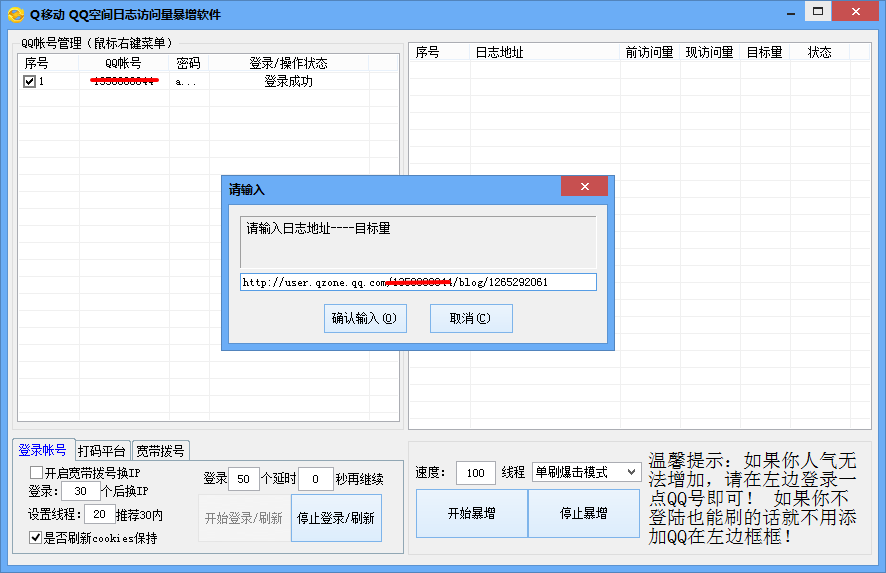Enable 开启宽带拨号换IP checkbox
Screen dimensions: 886x573
[37, 472]
